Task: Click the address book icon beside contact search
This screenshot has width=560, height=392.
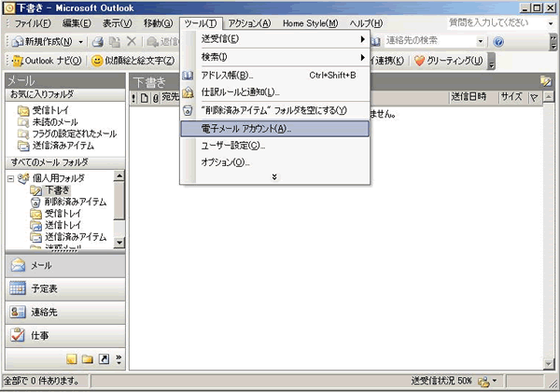Action: tap(376, 41)
